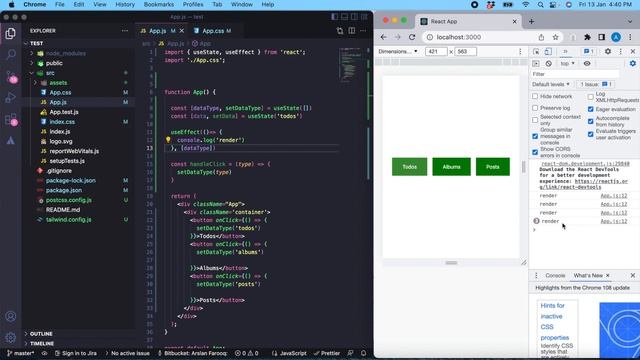Image resolution: width=640 pixels, height=360 pixels.
Task: Open the Chrome extensions puzzle icon
Action: click(587, 37)
